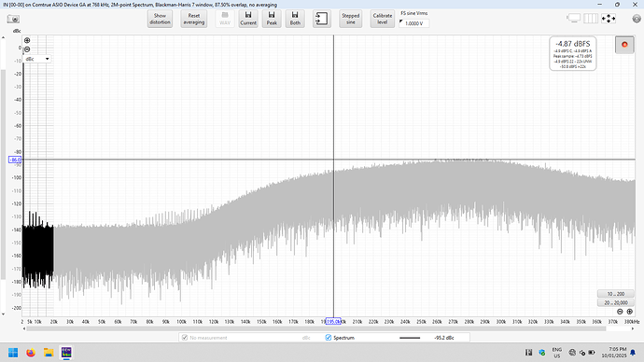The width and height of the screenshot is (644, 362).
Task: Set frequency range to 20 .. 20,000
Action: click(616, 302)
